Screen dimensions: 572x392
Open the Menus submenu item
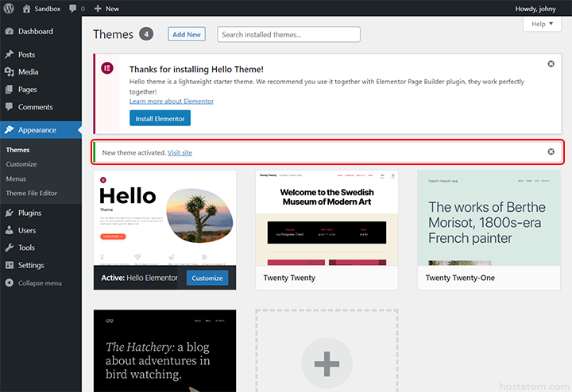click(x=16, y=179)
